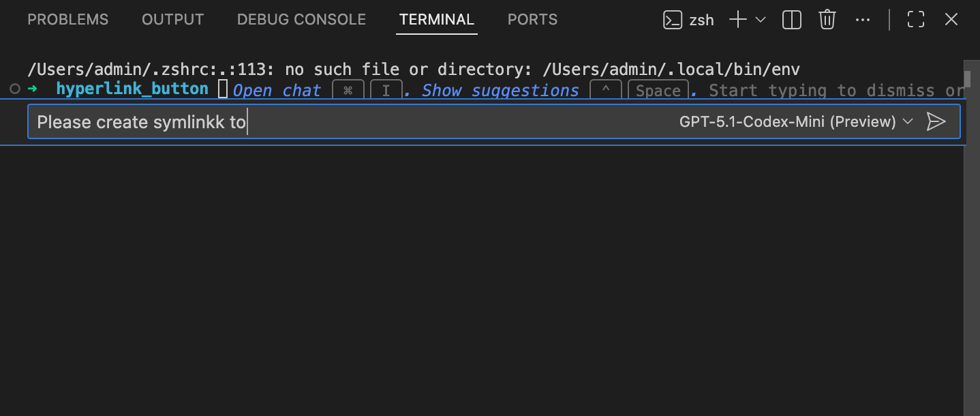980x416 pixels.
Task: Open the DEBUG CONSOLE tab
Action: pos(301,20)
